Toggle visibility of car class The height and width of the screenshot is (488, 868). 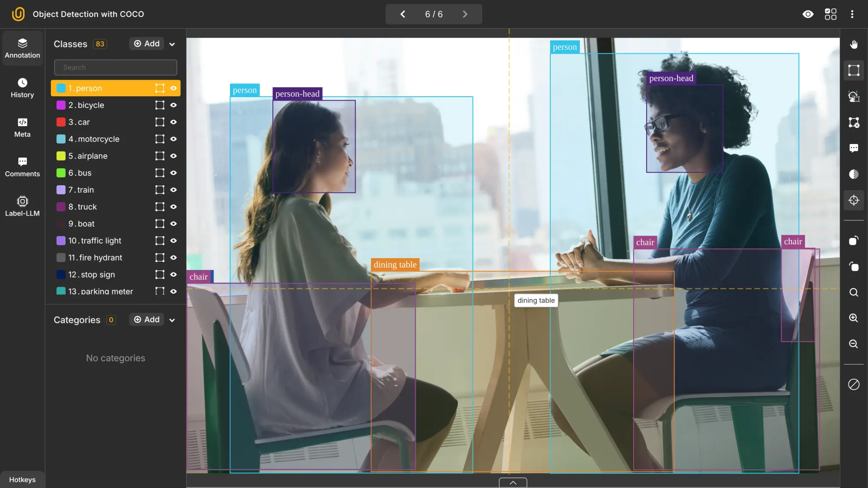[174, 122]
